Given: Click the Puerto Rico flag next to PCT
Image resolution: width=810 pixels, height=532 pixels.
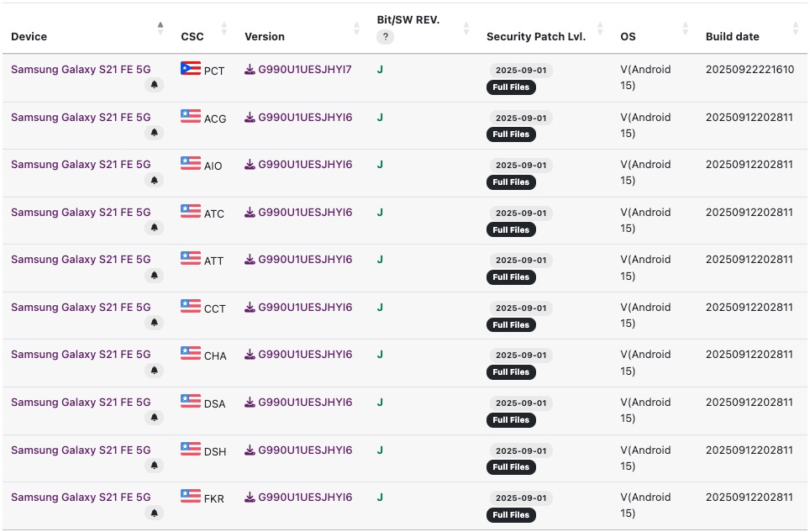Looking at the screenshot, I should [x=191, y=68].
